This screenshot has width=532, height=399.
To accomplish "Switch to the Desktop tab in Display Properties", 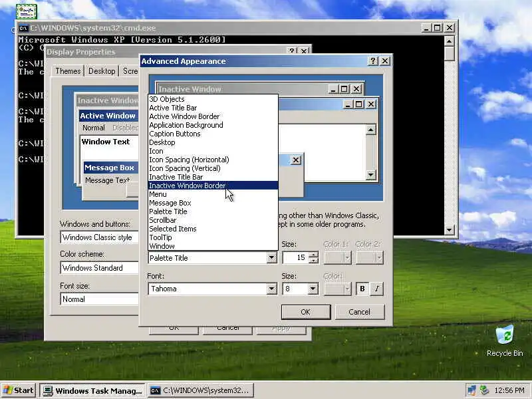I will (102, 71).
